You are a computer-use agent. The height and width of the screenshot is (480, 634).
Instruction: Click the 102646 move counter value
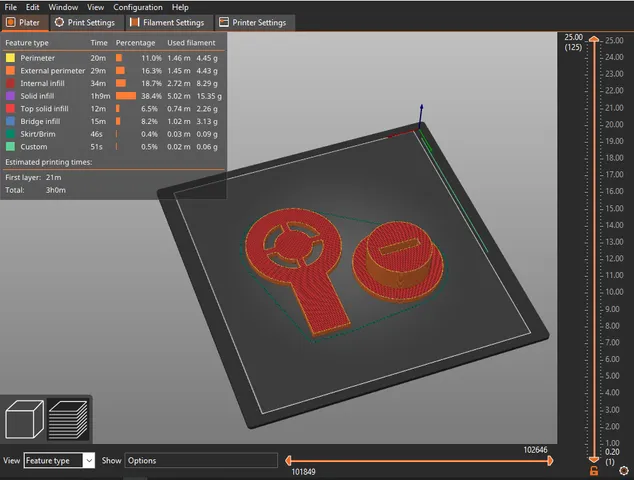click(x=535, y=450)
